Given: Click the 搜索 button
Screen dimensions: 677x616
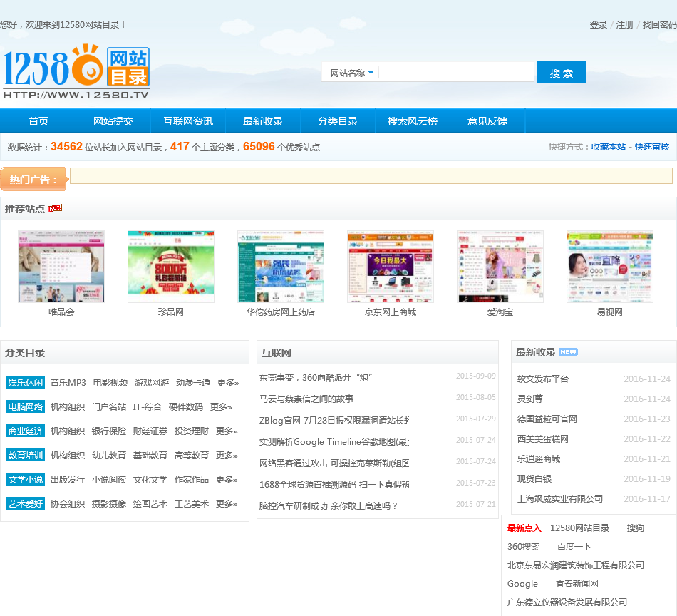Looking at the screenshot, I should 562,72.
